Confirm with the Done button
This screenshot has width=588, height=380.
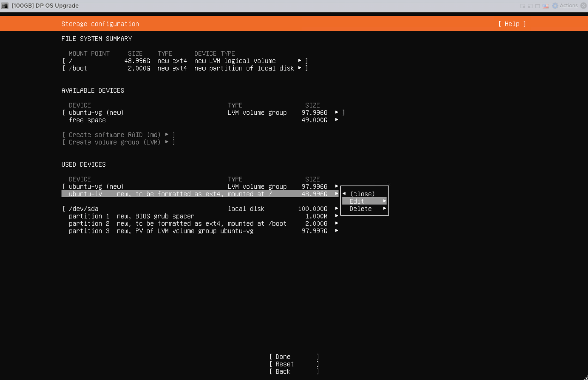tap(294, 357)
